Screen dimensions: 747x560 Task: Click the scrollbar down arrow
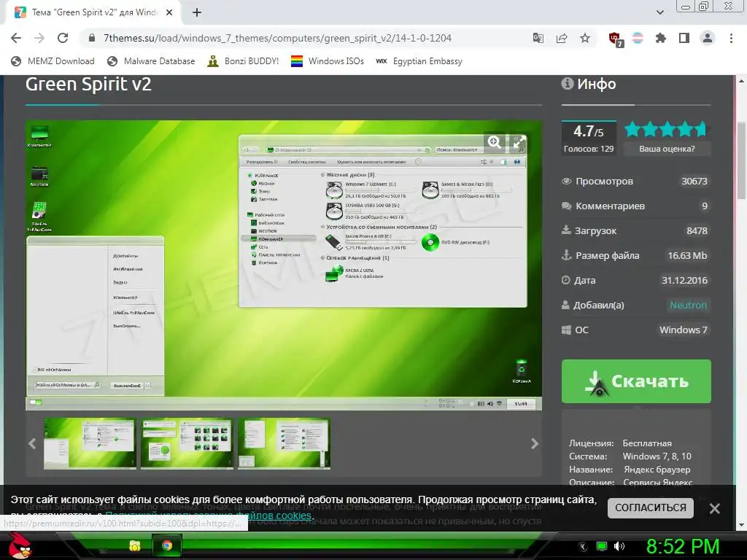[x=742, y=525]
